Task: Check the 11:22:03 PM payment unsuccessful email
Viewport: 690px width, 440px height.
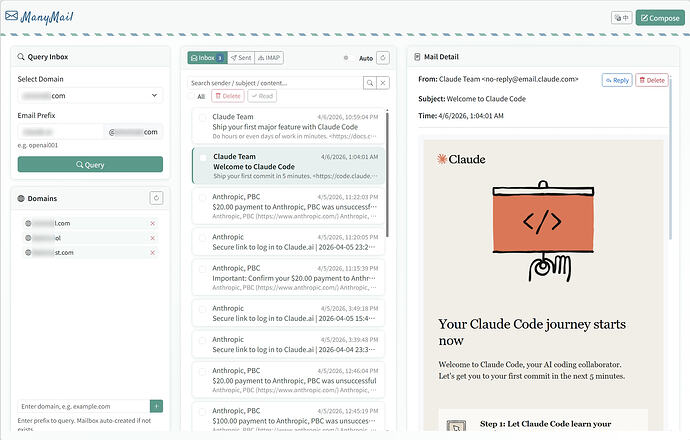Action: coord(202,198)
